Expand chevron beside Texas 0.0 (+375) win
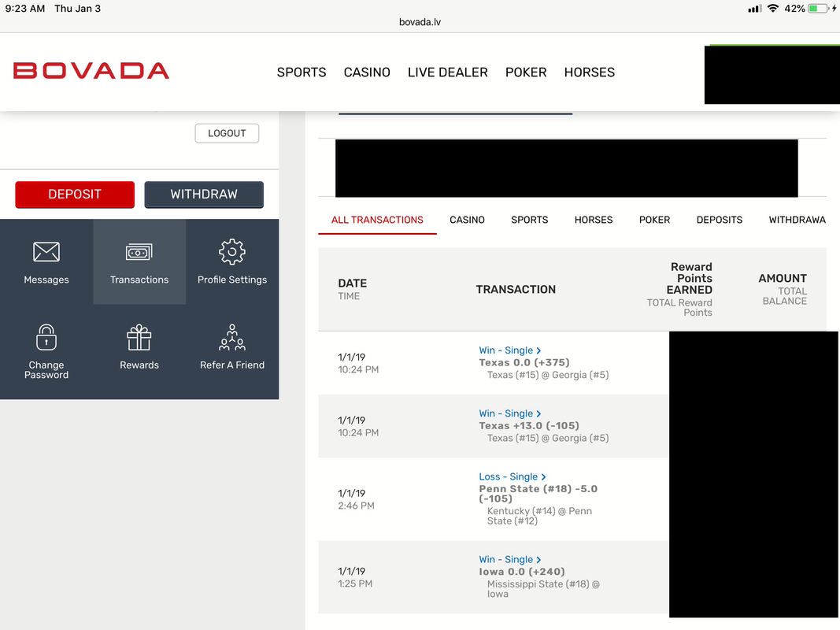Screen dimensions: 840x630 [539, 350]
